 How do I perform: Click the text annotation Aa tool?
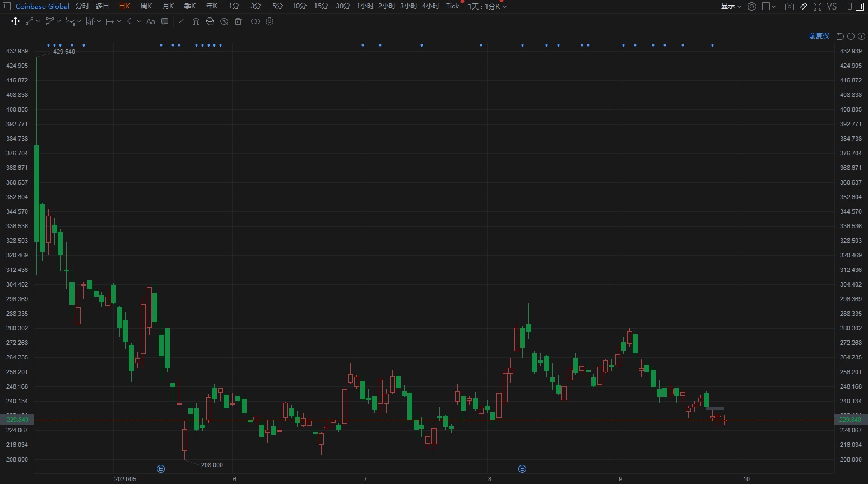coord(150,21)
